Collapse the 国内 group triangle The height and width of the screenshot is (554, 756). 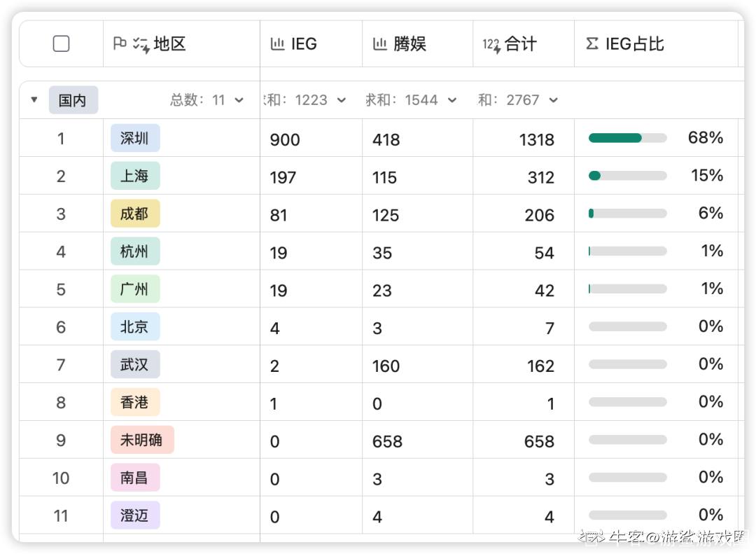click(34, 100)
